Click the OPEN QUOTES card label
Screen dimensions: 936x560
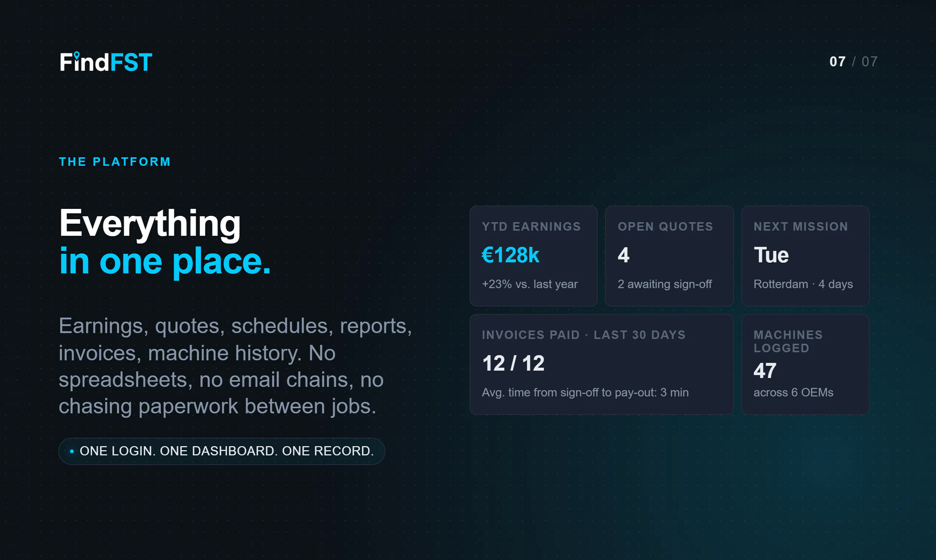(x=666, y=227)
